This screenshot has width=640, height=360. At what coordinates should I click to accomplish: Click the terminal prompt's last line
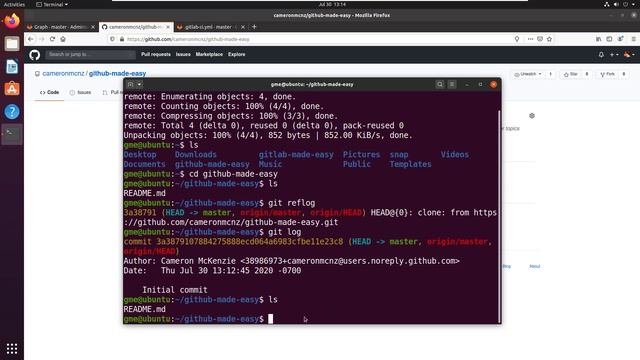(x=198, y=319)
